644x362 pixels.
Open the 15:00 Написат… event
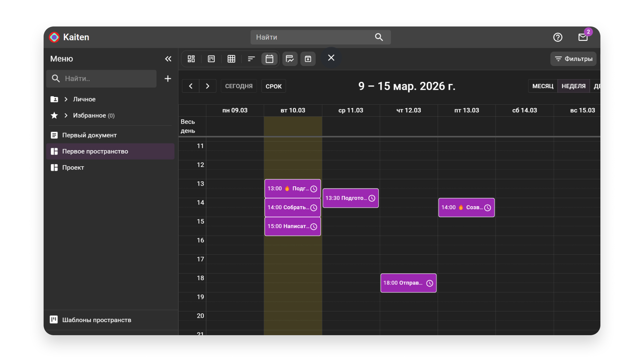click(x=292, y=227)
